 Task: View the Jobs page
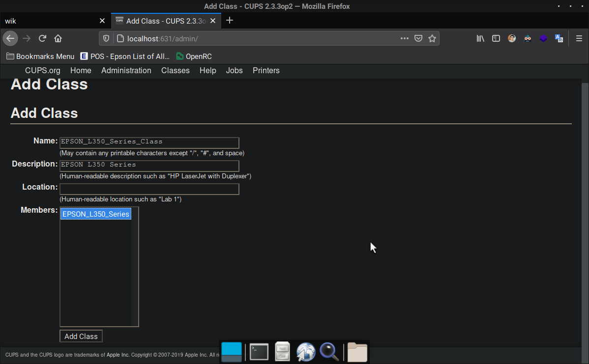(x=235, y=71)
